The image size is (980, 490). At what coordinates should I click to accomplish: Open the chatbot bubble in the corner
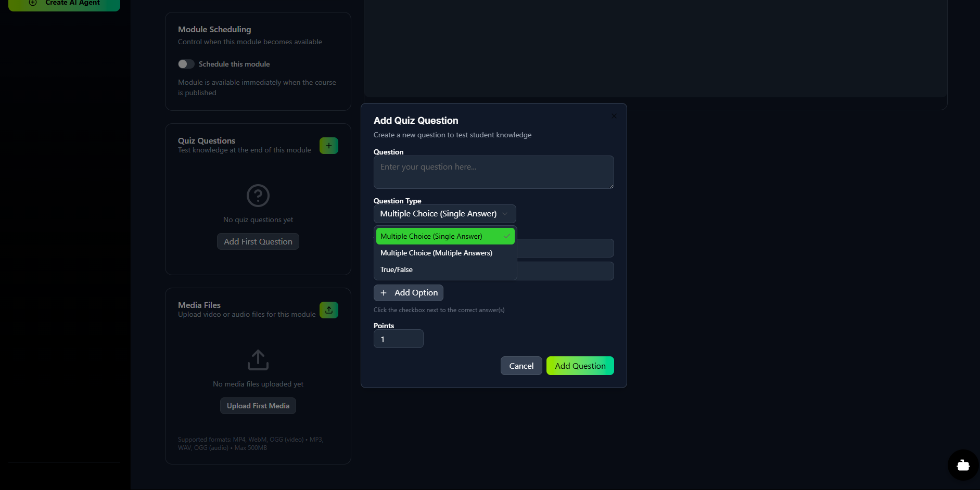[963, 465]
